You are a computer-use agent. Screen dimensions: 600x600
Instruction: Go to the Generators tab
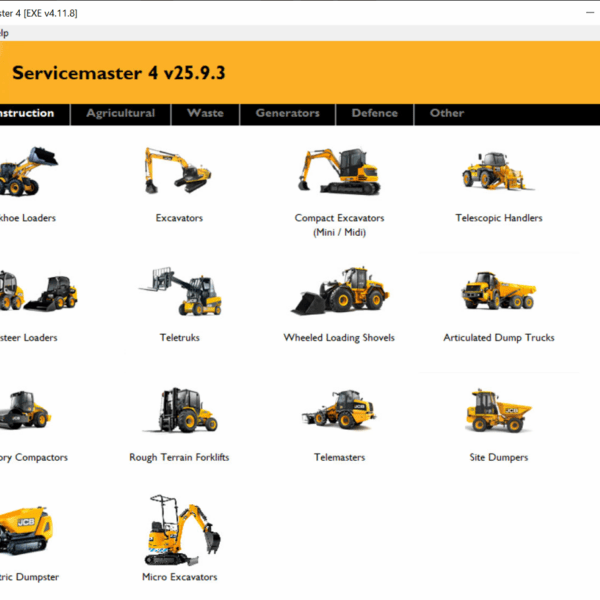click(287, 114)
